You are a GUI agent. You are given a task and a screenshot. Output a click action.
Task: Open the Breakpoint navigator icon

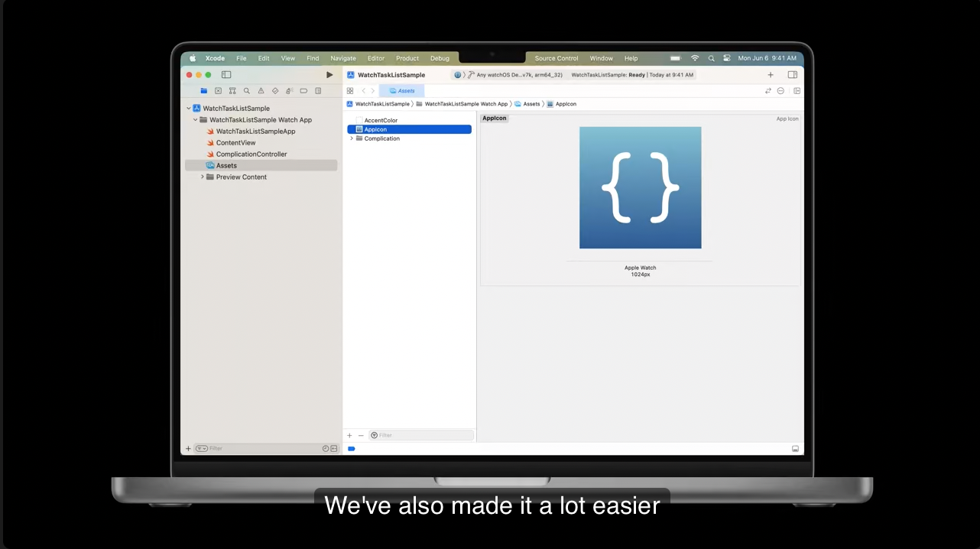[303, 91]
